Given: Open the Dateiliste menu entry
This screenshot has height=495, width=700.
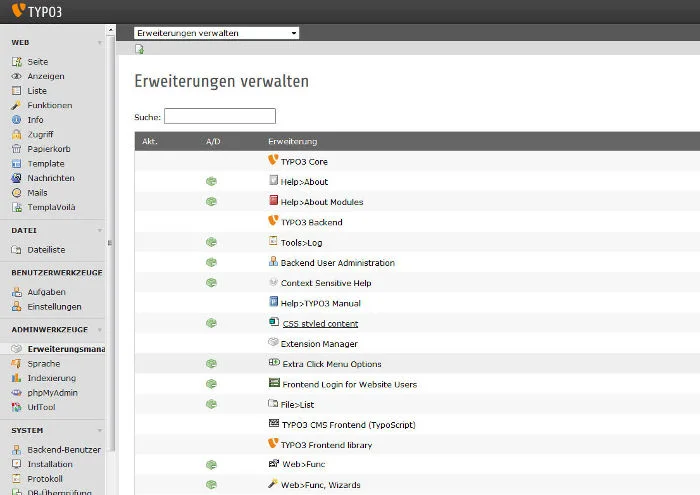Looking at the screenshot, I should (46, 250).
